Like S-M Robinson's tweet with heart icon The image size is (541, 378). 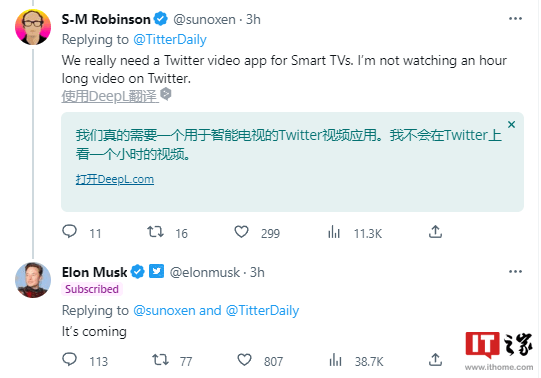pos(242,232)
